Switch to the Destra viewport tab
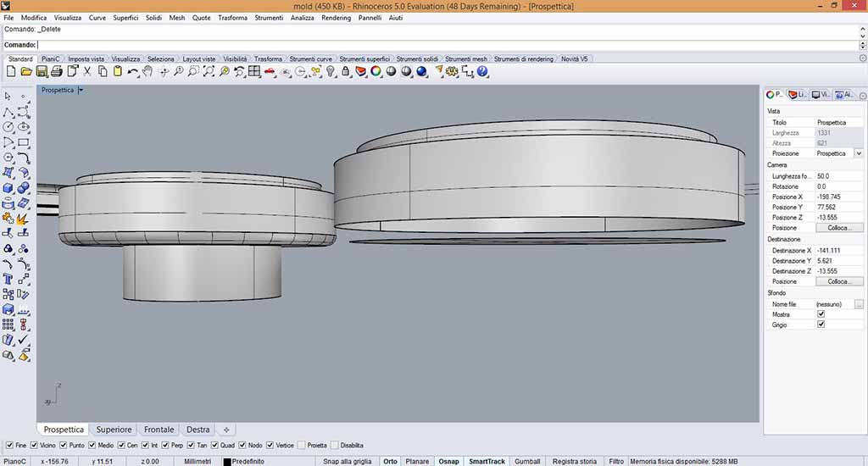The height and width of the screenshot is (466, 868). tap(198, 430)
